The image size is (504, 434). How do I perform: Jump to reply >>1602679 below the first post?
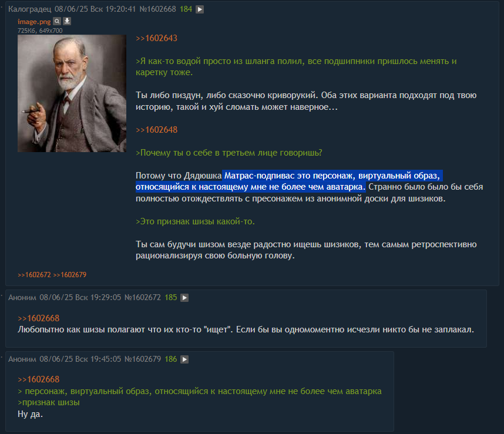(x=69, y=275)
